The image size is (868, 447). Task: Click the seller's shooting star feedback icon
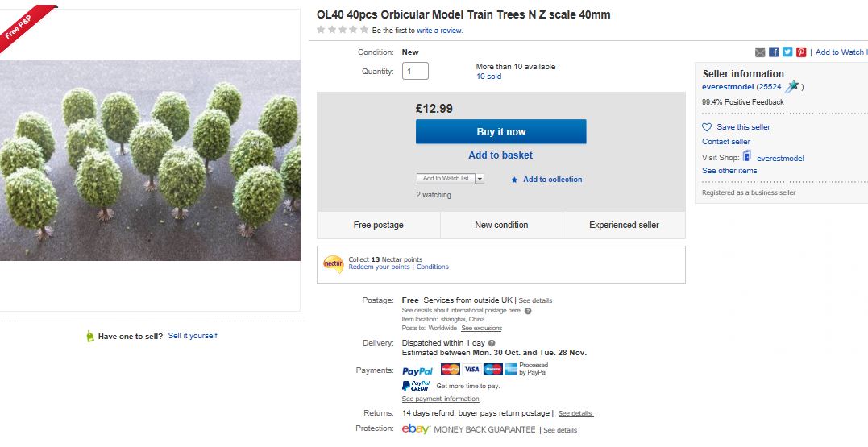point(791,87)
